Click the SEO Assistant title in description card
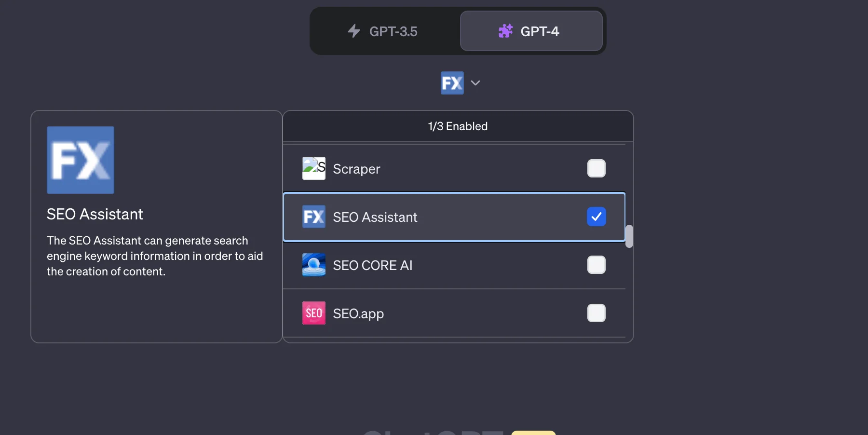Viewport: 868px width, 435px height. point(95,214)
